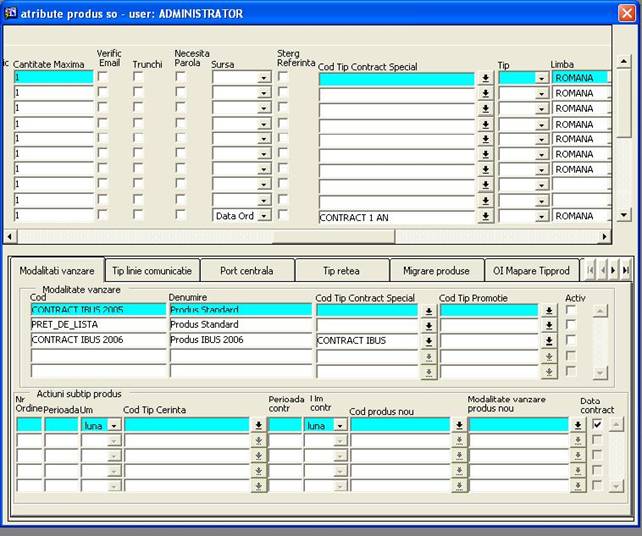Jump to first tab using tab navigation arrow
This screenshot has height=536, width=642.
(x=591, y=270)
